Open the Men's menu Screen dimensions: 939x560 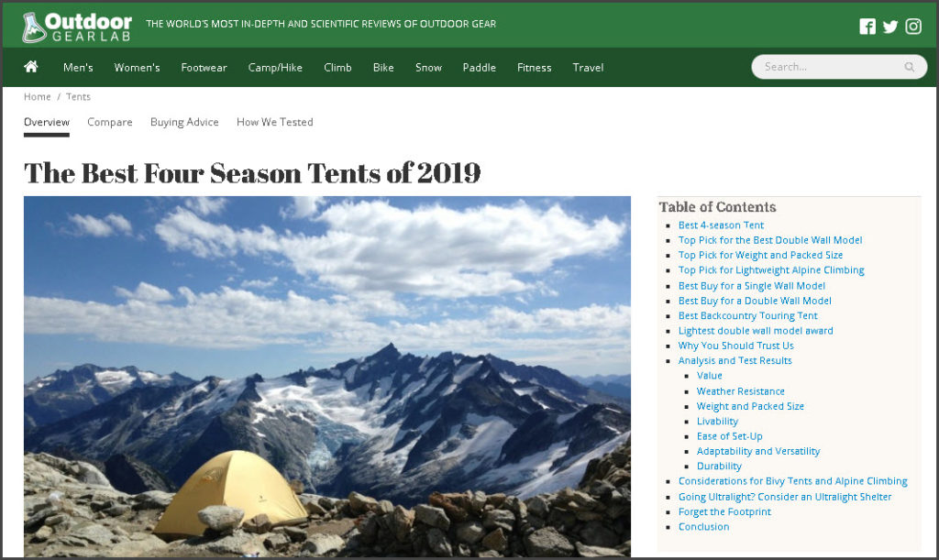[78, 68]
